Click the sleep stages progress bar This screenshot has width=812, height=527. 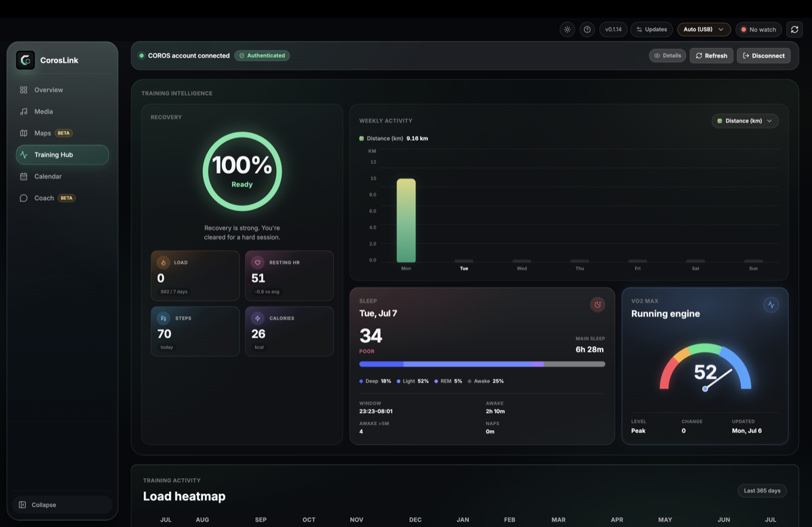[482, 364]
